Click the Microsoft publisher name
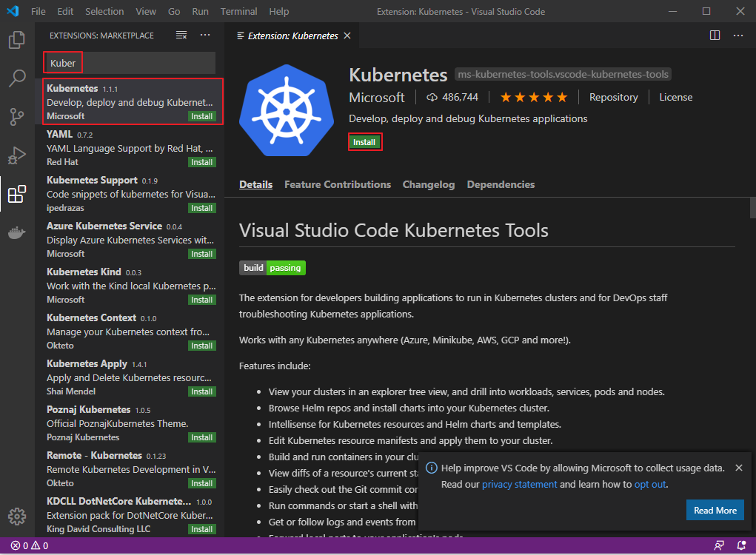756x555 pixels. (x=377, y=98)
